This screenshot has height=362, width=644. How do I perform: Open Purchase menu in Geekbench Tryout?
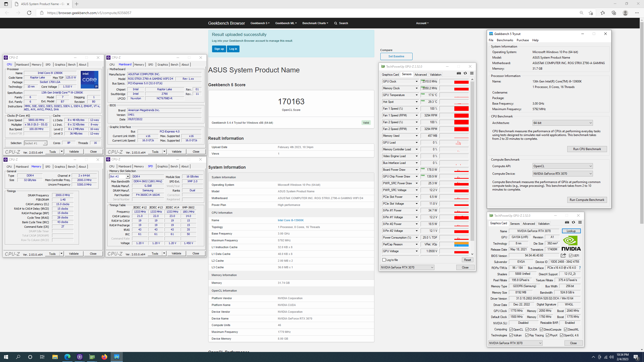click(523, 40)
